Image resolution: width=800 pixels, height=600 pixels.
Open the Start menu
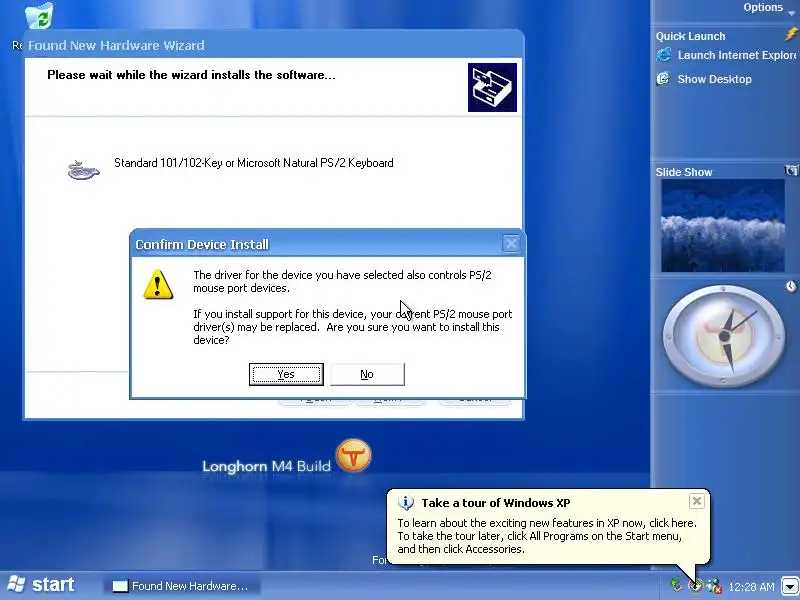(42, 585)
